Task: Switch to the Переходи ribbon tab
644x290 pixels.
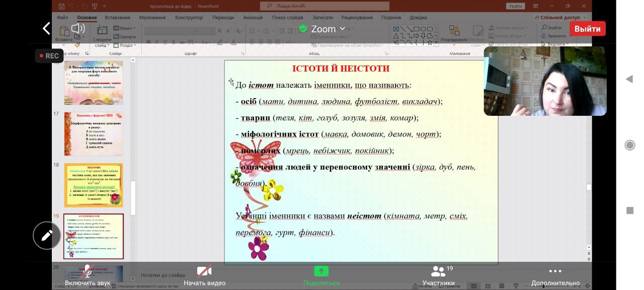Action: click(x=223, y=18)
